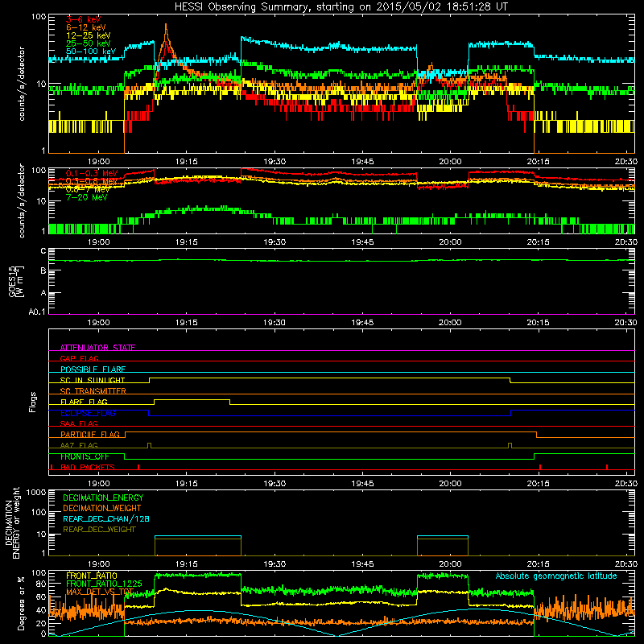
Task: Click the DECIMATION_WEIGHT legend label
Action: [x=102, y=508]
